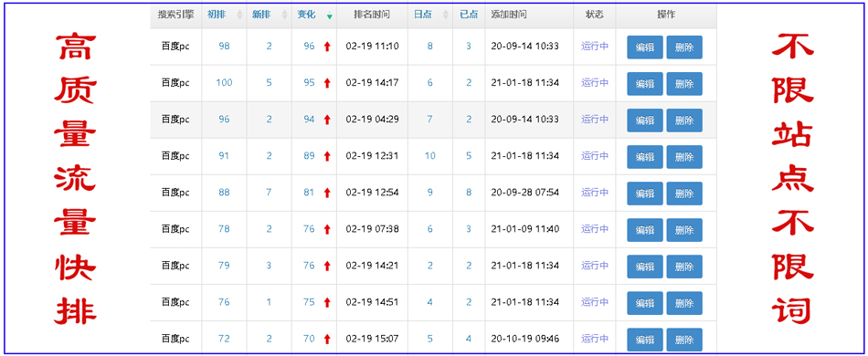Click 编辑 for the 02-19 07:38 row
Screen dimensions: 868x356
coord(645,229)
